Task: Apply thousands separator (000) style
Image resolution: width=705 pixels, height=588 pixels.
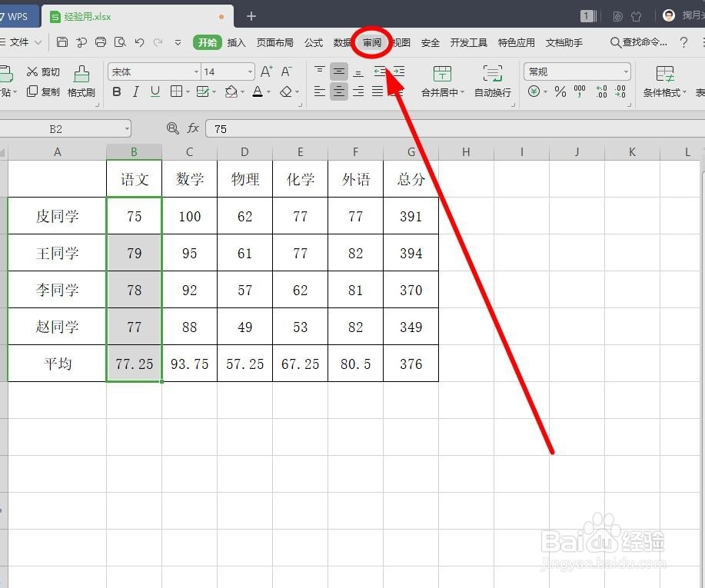Action: [x=580, y=91]
